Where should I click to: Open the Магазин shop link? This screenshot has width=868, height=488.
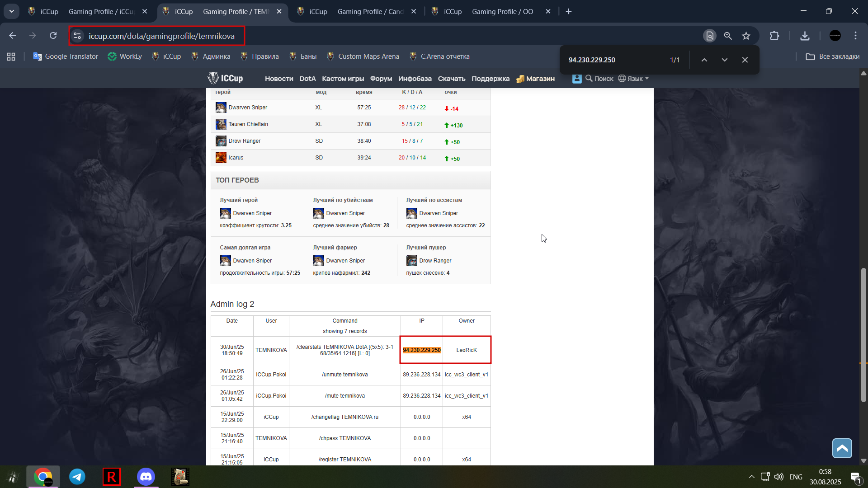(x=535, y=79)
